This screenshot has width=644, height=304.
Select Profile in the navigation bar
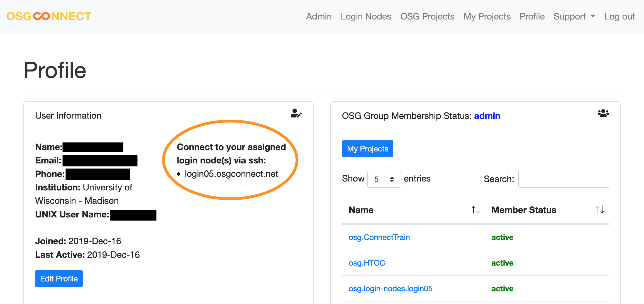532,16
